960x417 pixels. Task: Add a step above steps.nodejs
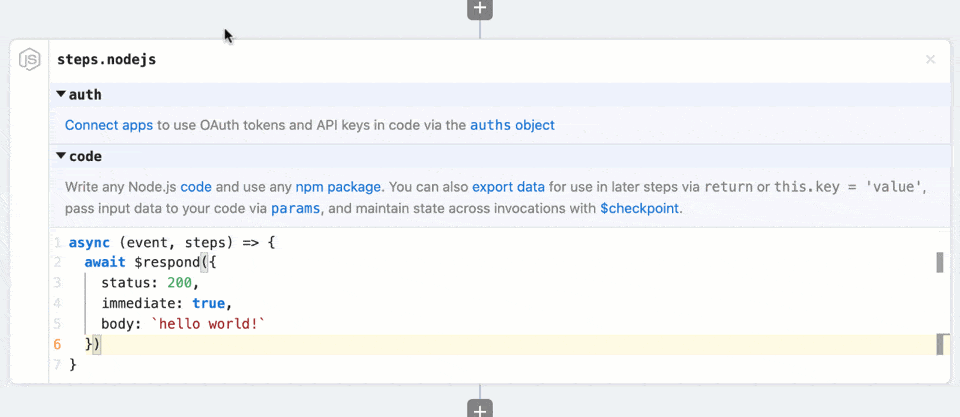[480, 8]
